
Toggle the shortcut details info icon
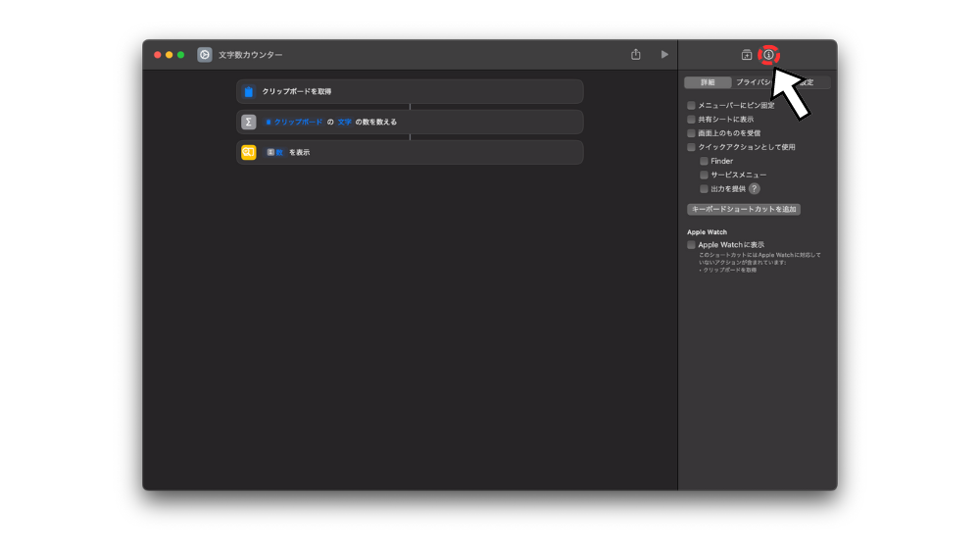pos(768,55)
